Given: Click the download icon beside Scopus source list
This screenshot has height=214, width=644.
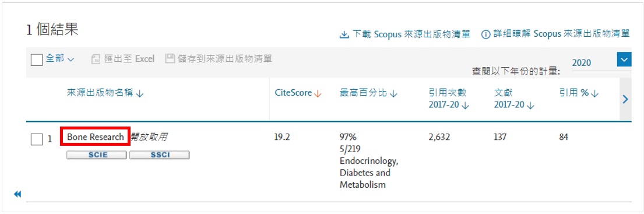Looking at the screenshot, I should click(344, 34).
